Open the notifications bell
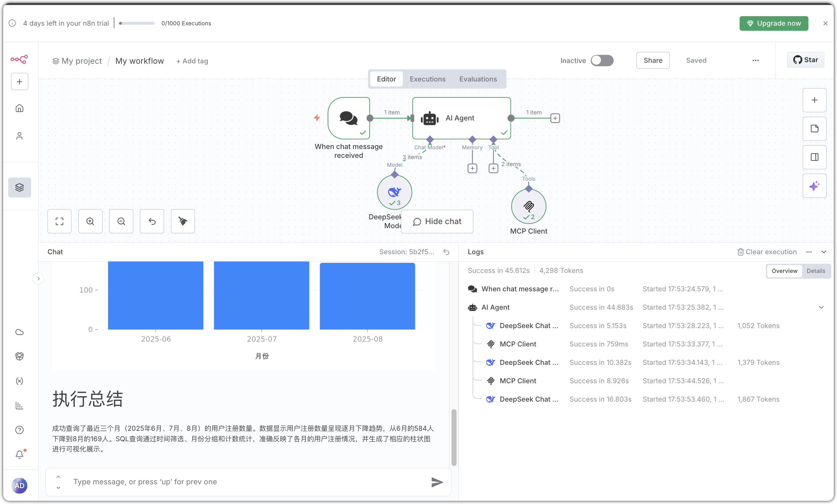Screen dimensions: 837x504 tap(19, 454)
